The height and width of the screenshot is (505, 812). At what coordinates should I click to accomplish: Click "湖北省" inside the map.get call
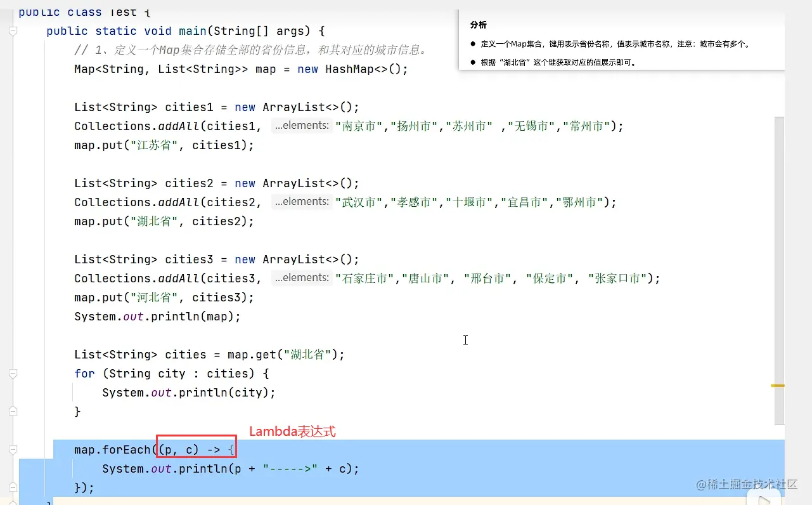pos(308,354)
